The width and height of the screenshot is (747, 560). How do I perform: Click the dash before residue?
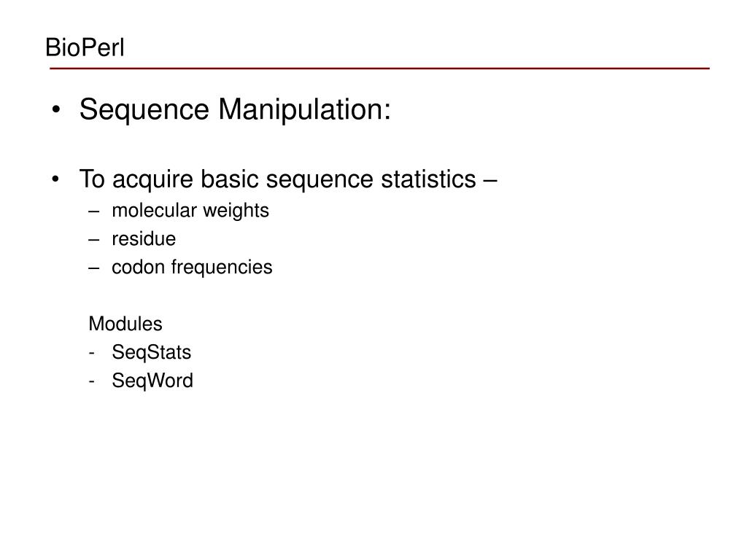[94, 239]
